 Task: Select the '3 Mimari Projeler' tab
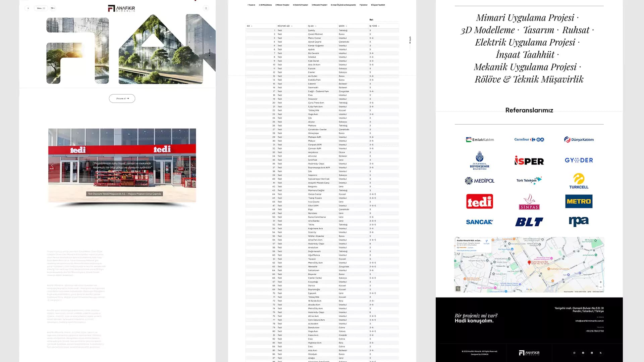[x=282, y=5]
